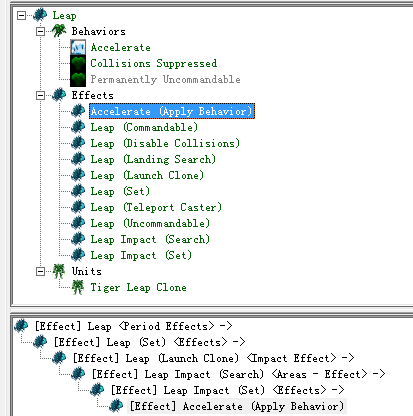413x416 pixels.
Task: Click the icon beside Leap (Period Effects) entry
Action: point(21,326)
